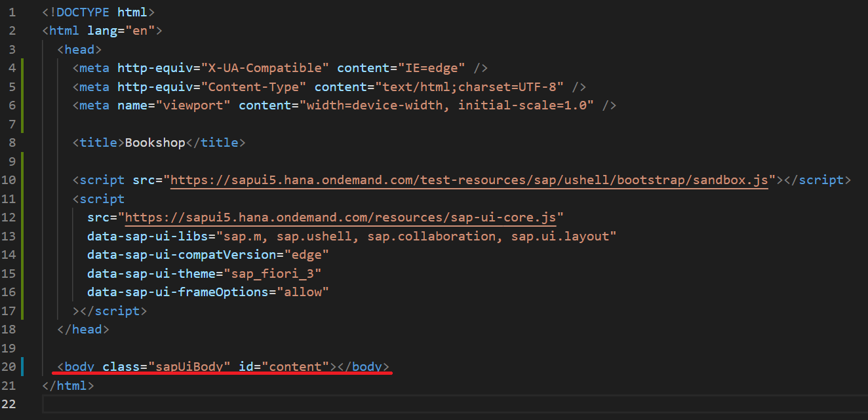Click the IE=edge content value
Image resolution: width=868 pixels, height=420 pixels.
pyautogui.click(x=433, y=67)
